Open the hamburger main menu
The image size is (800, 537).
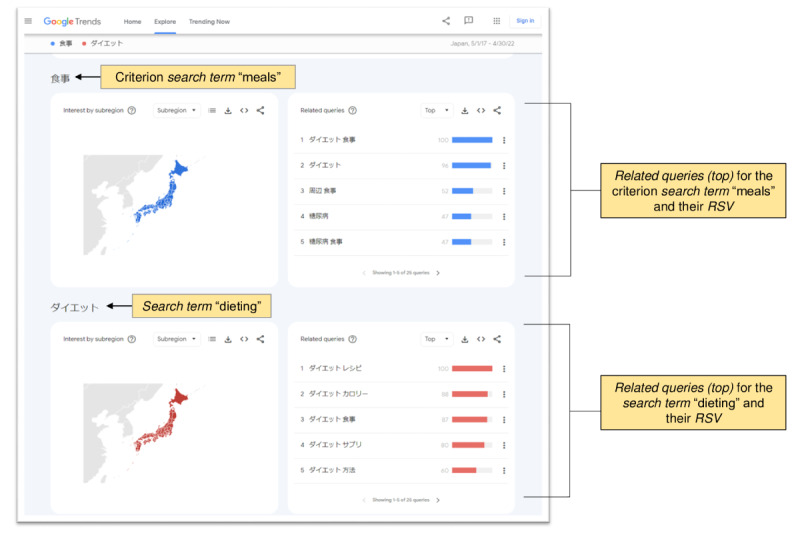click(x=28, y=21)
